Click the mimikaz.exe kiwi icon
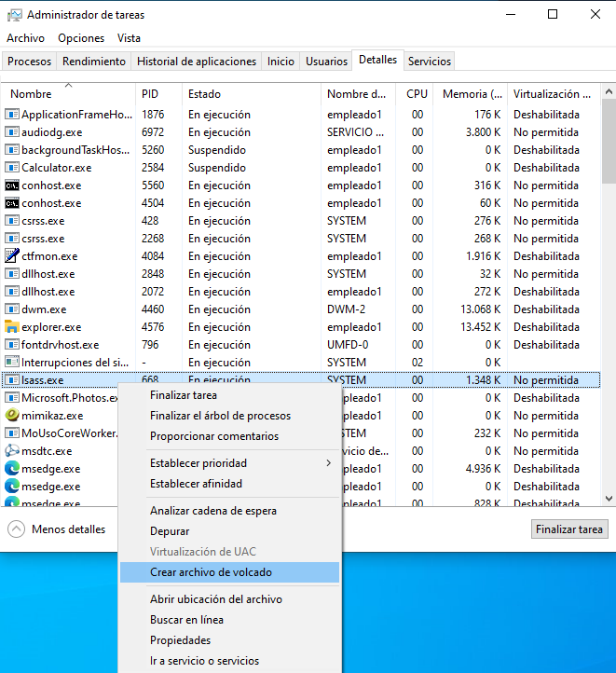 (x=12, y=415)
